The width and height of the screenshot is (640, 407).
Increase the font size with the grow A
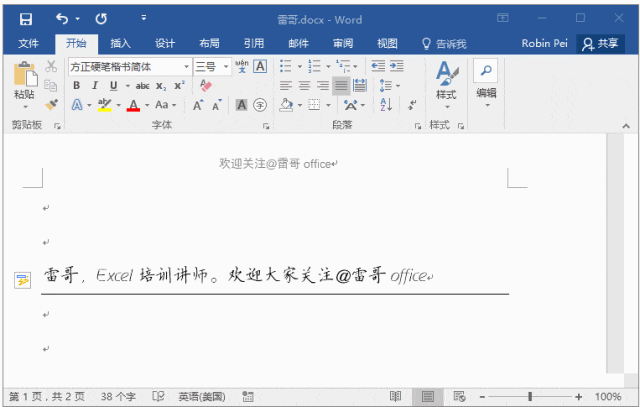tap(198, 105)
